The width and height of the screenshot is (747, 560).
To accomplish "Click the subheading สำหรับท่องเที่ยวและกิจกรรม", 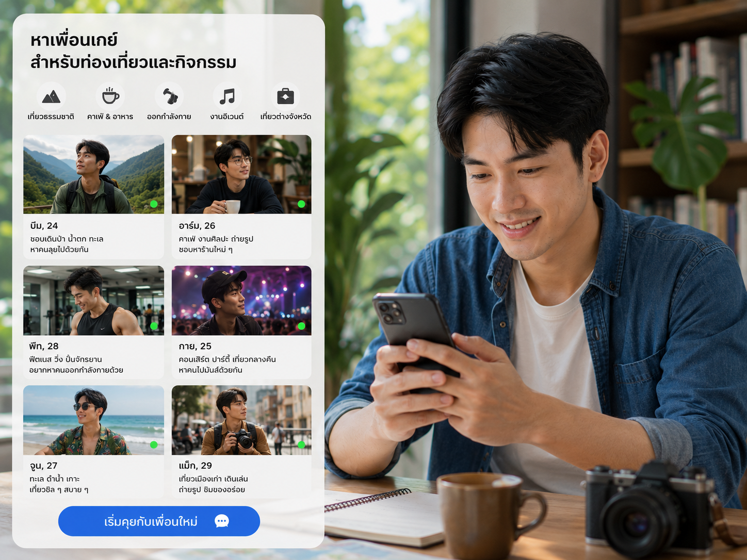I will click(133, 62).
